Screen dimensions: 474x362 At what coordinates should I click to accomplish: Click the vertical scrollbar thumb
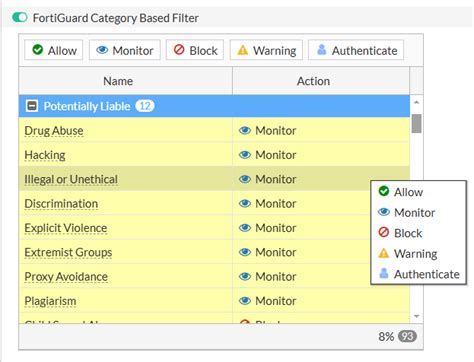point(416,123)
